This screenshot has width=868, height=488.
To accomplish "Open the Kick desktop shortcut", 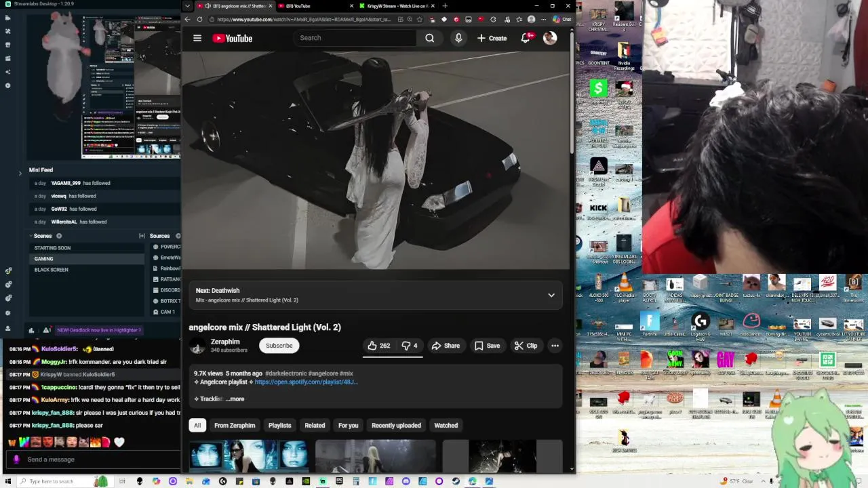I will click(x=598, y=209).
